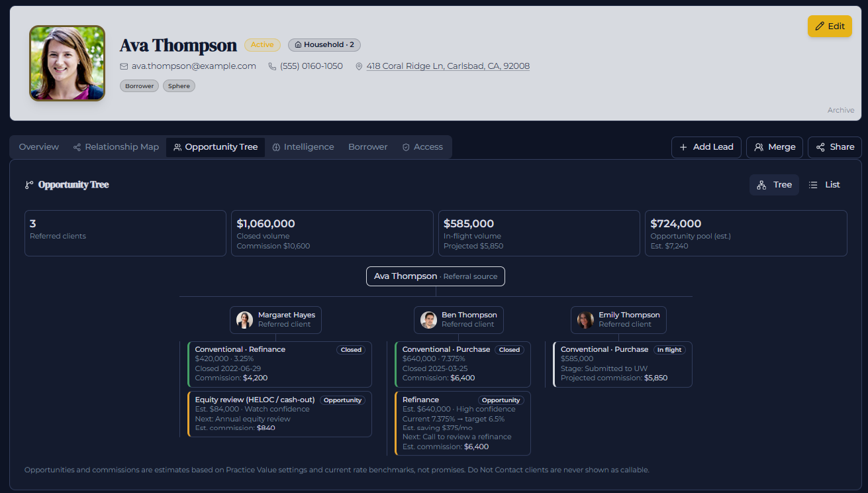Viewport: 868px width, 493px height.
Task: Click ava.thompson@example.com email address
Action: (x=194, y=66)
